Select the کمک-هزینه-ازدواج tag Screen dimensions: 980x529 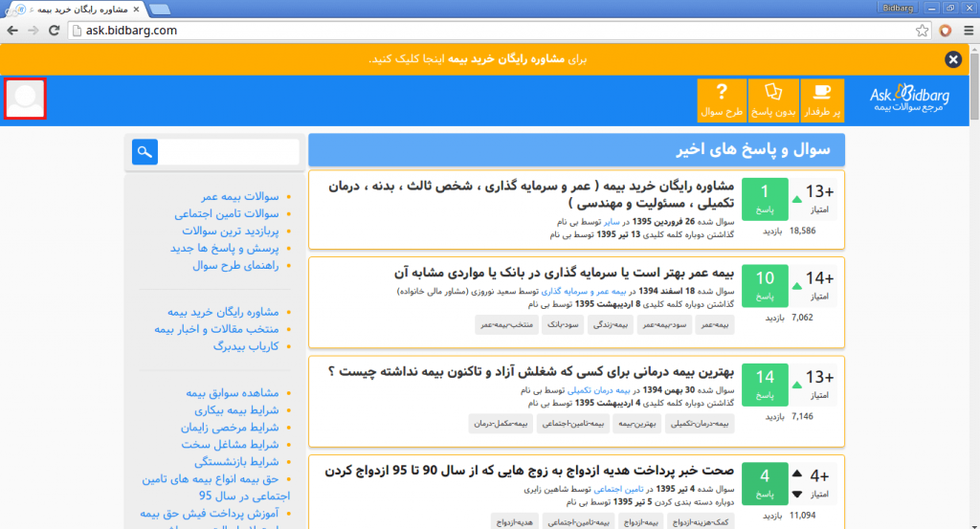tap(701, 522)
